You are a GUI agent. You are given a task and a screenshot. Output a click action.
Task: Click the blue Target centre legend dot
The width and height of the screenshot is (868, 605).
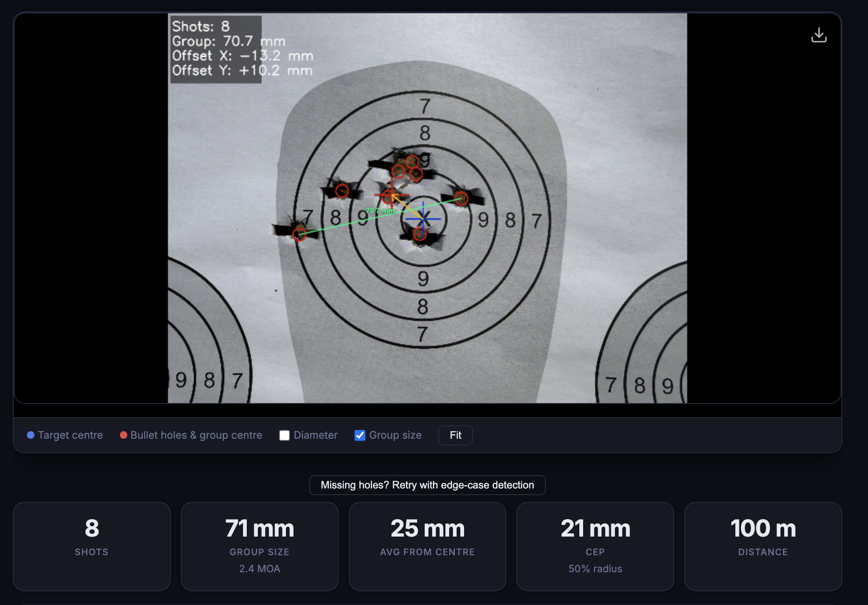click(x=30, y=435)
